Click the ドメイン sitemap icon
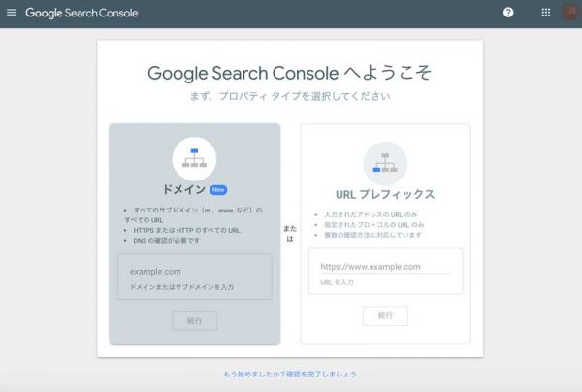The height and width of the screenshot is (392, 582). [195, 159]
